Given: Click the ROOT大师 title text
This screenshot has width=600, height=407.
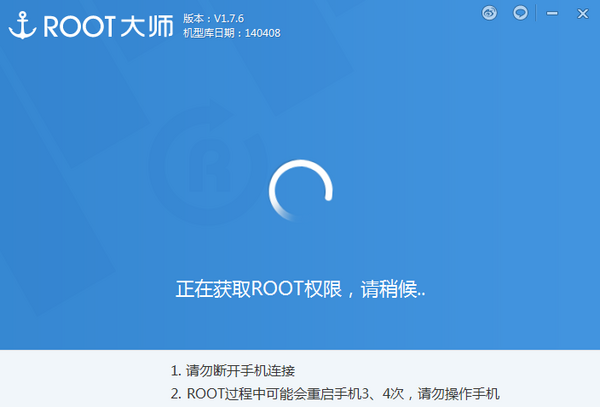Looking at the screenshot, I should click(x=109, y=26).
